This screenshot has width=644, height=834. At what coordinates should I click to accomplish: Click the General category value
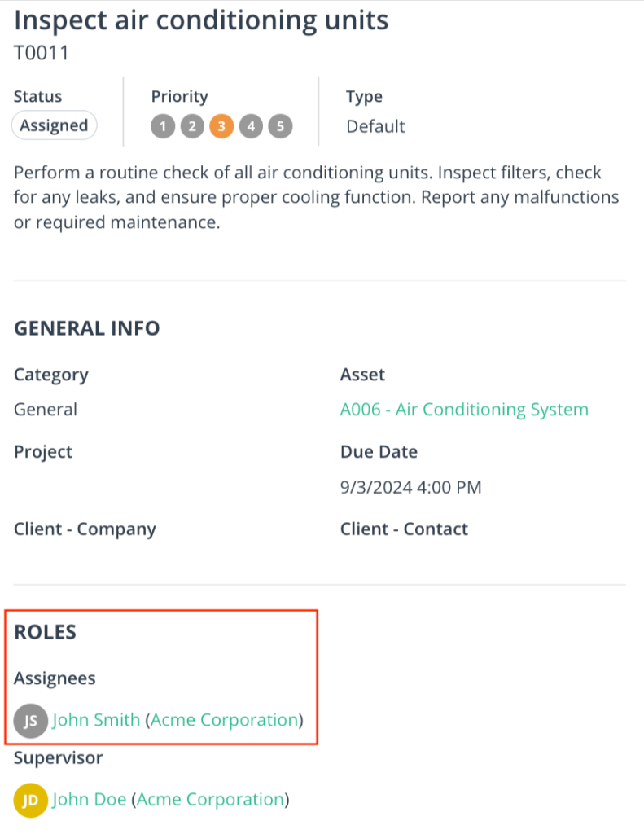click(45, 409)
